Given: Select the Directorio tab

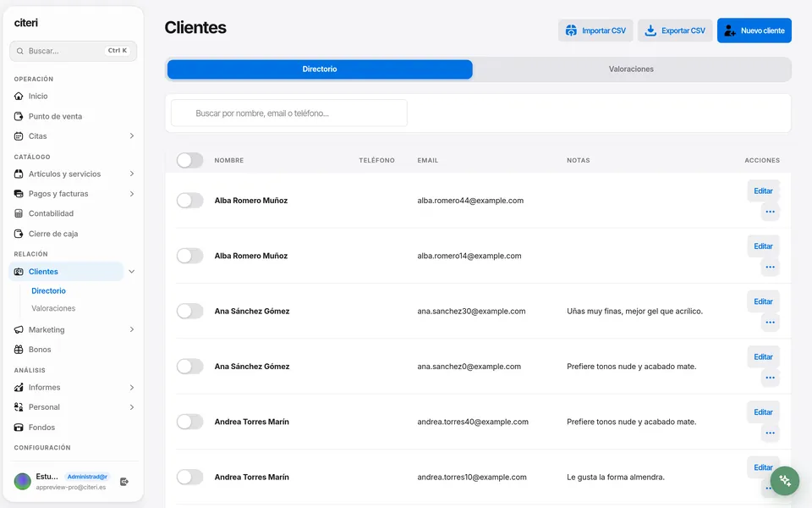Looking at the screenshot, I should pos(320,69).
